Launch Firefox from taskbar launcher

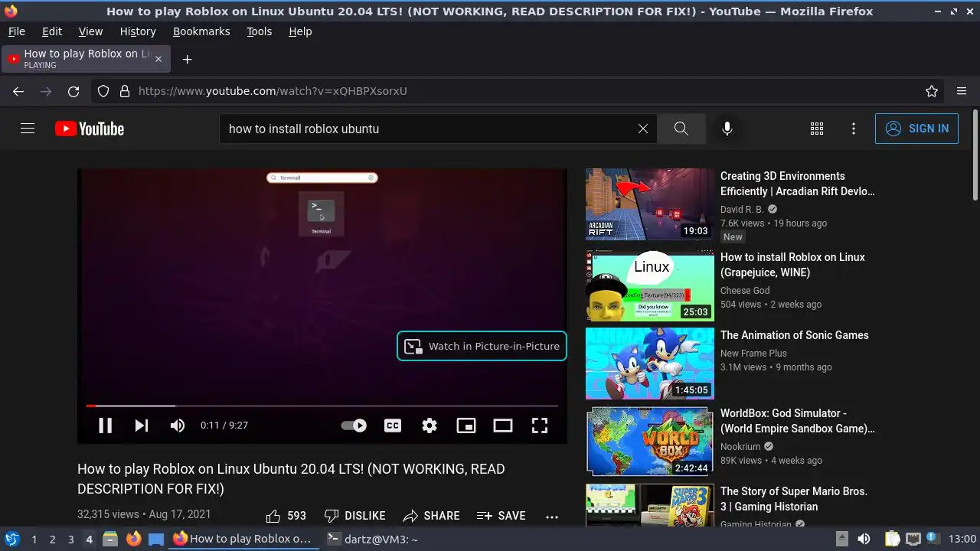pos(134,539)
